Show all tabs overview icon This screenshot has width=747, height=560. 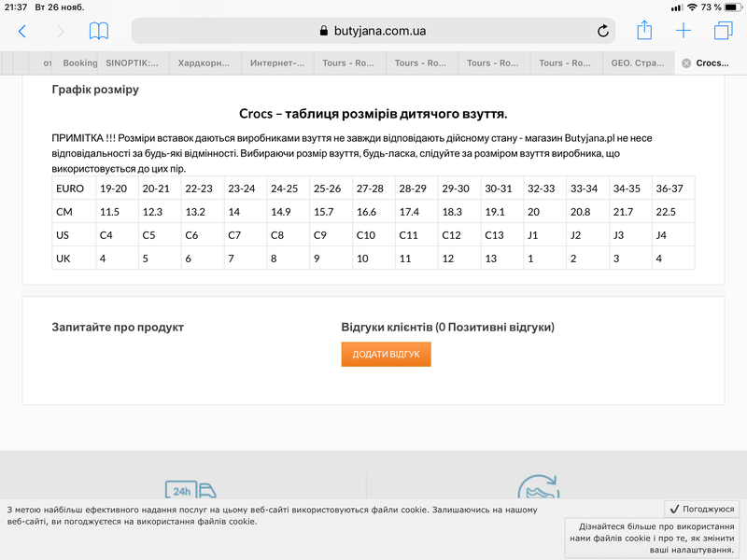(x=723, y=31)
